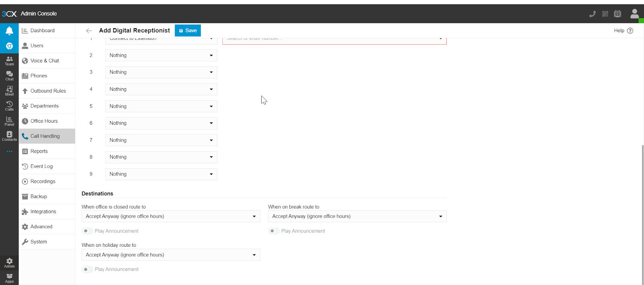Image resolution: width=644 pixels, height=285 pixels.
Task: Open Recordings from the sidebar menu
Action: (43, 182)
